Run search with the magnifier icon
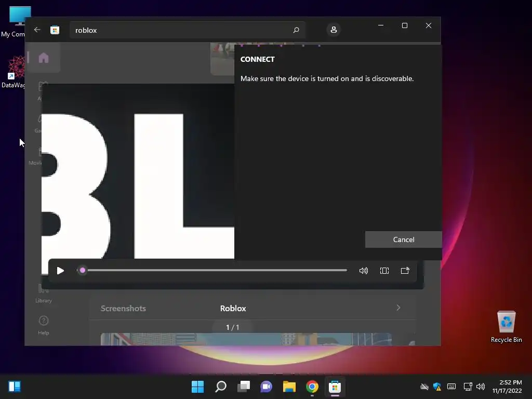532x399 pixels. [296, 30]
